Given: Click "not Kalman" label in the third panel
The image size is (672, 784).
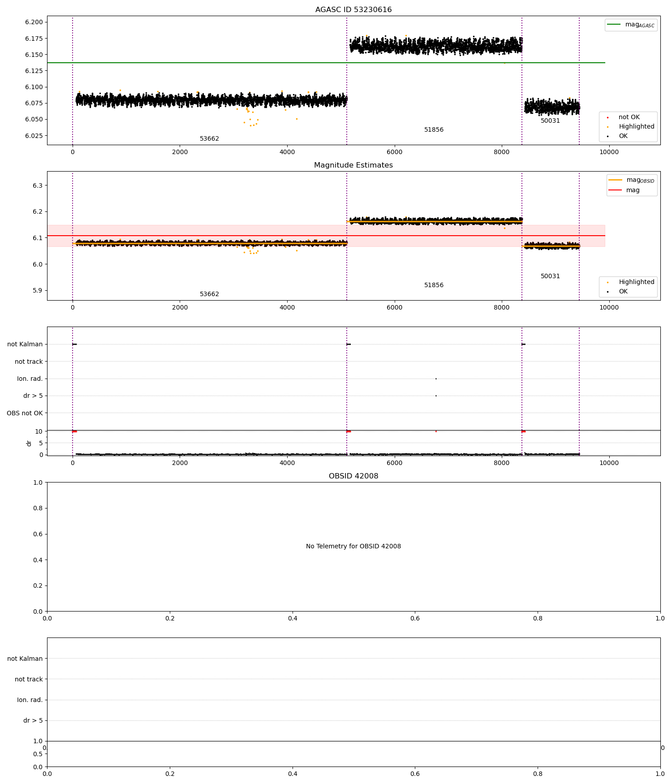Looking at the screenshot, I should click(x=25, y=345).
